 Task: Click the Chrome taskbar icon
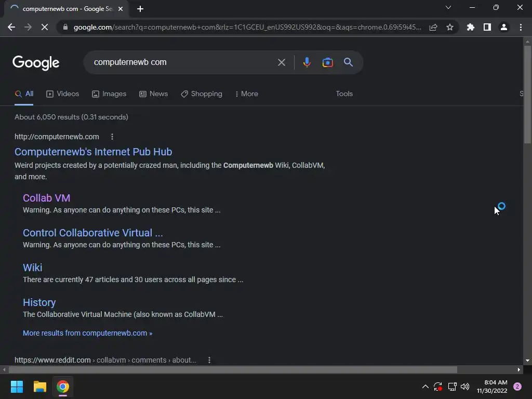(x=63, y=387)
